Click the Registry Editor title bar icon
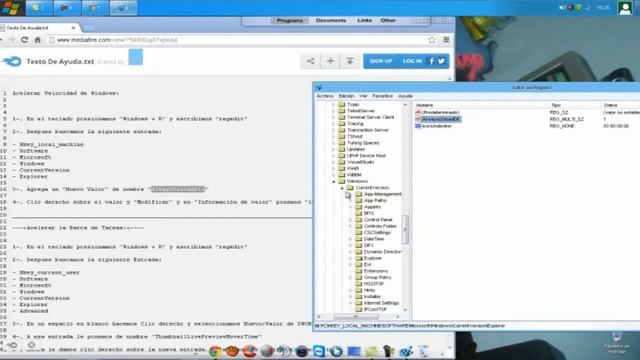The width and height of the screenshot is (640, 360). point(319,87)
